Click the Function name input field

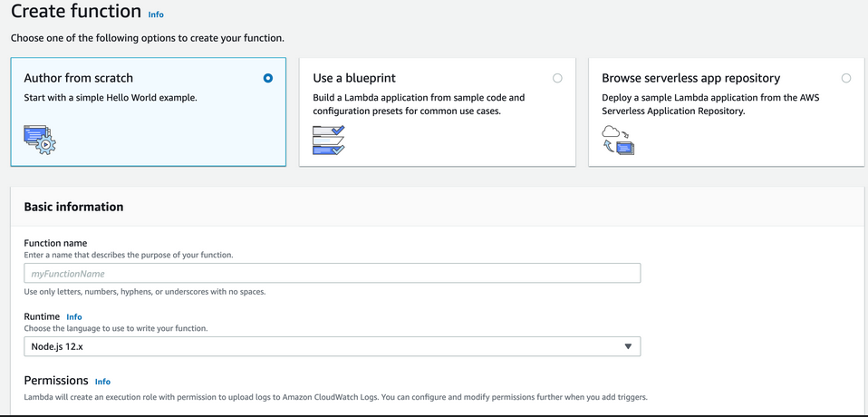pyautogui.click(x=332, y=273)
